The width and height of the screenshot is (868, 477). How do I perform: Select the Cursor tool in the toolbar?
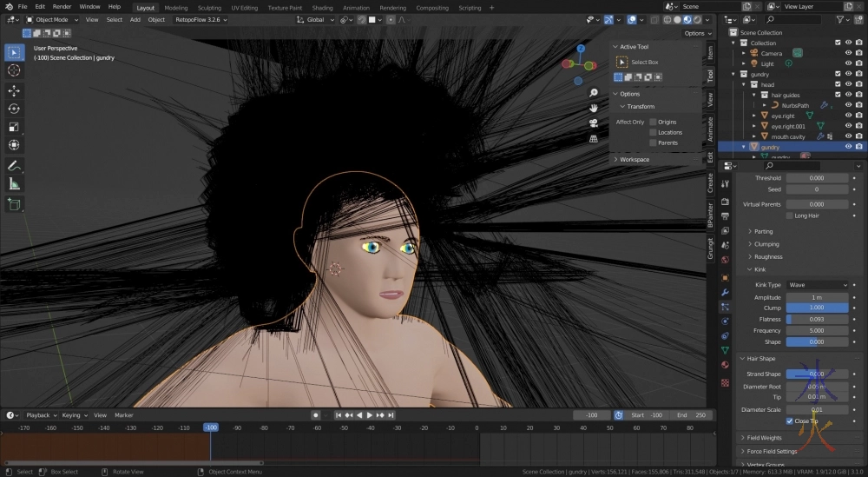(14, 70)
